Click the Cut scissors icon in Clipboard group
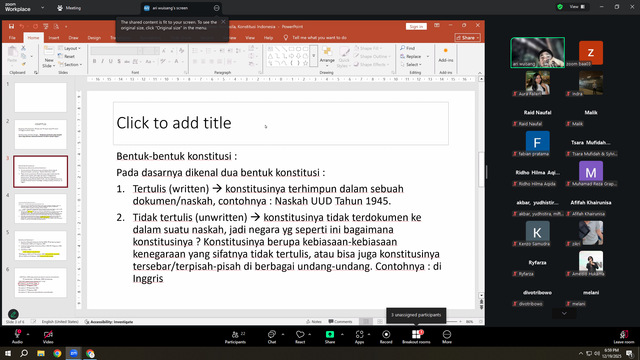Viewport: 640px width, 360px height. [24, 48]
